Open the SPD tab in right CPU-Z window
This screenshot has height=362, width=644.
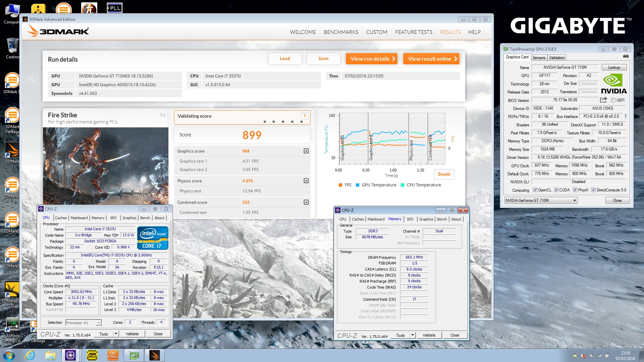coord(410,219)
